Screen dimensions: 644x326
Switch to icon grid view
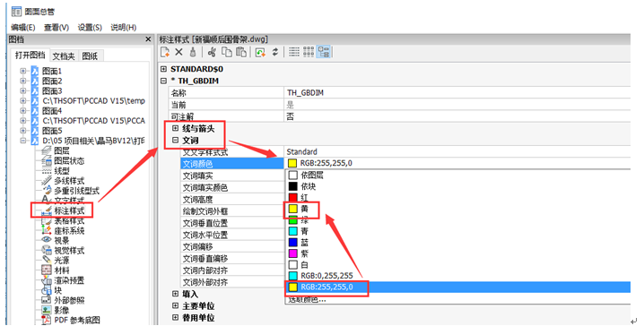pyautogui.click(x=309, y=52)
